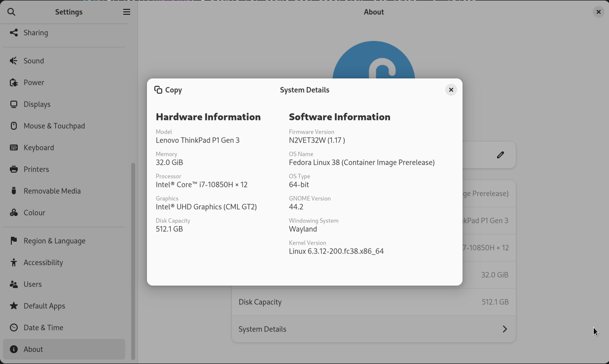This screenshot has height=364, width=609.
Task: Click the OS Type label
Action: coord(300,176)
